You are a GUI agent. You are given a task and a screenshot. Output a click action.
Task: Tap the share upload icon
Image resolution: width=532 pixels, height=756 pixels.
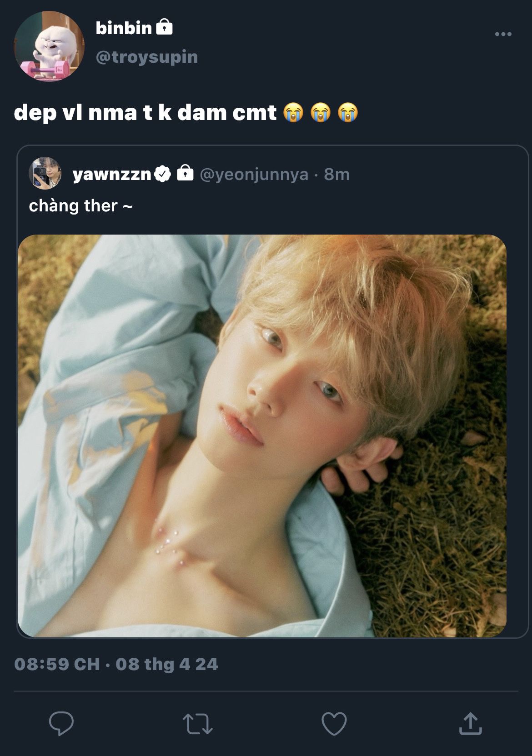click(x=470, y=723)
